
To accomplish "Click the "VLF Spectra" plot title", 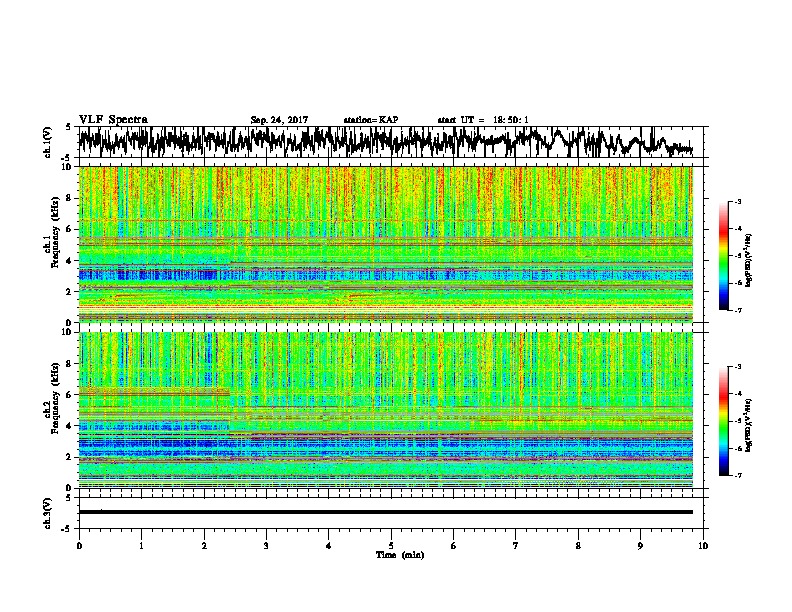I will pos(113,120).
